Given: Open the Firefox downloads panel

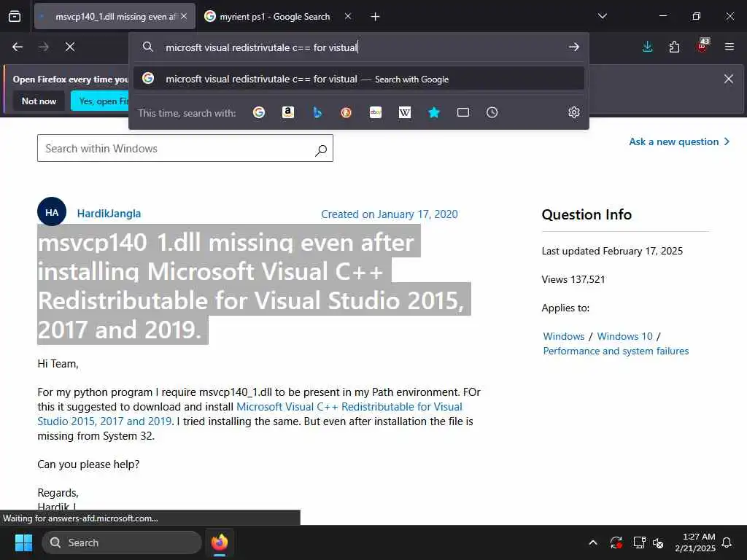Looking at the screenshot, I should (647, 47).
